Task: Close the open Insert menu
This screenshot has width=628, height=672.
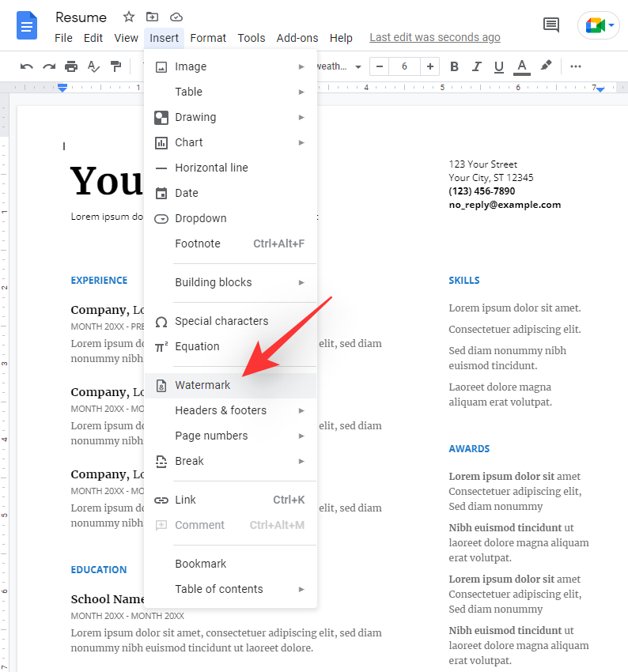Action: (165, 38)
